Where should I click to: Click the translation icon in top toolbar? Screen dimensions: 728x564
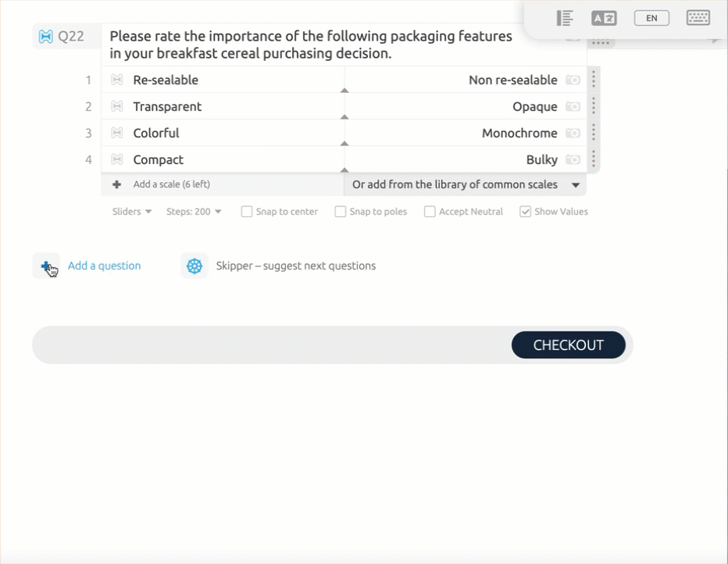pyautogui.click(x=604, y=18)
